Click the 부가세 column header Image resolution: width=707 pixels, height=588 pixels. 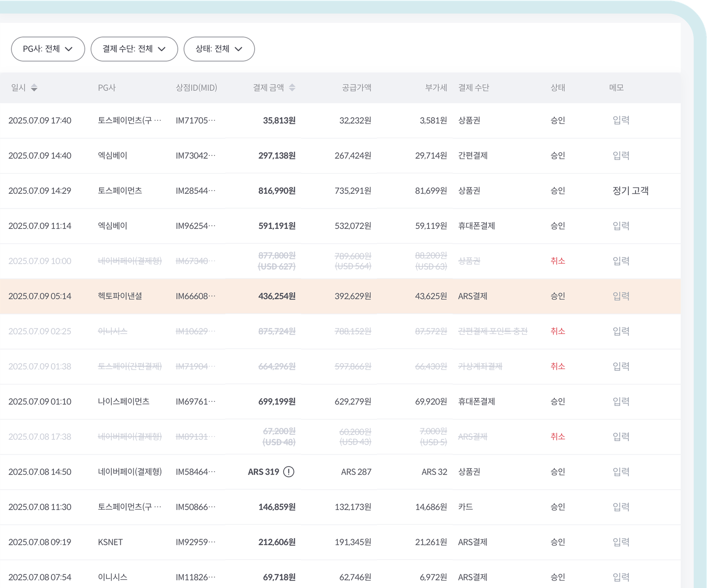click(x=436, y=88)
